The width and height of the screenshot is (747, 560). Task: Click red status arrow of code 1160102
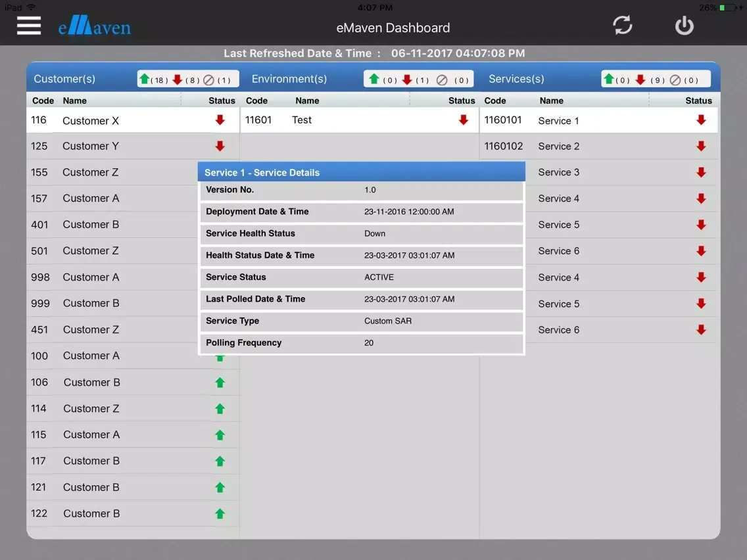coord(701,146)
